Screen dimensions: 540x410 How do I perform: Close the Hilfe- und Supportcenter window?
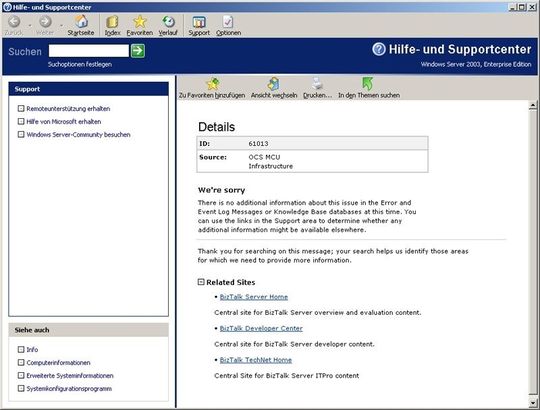[532, 7]
